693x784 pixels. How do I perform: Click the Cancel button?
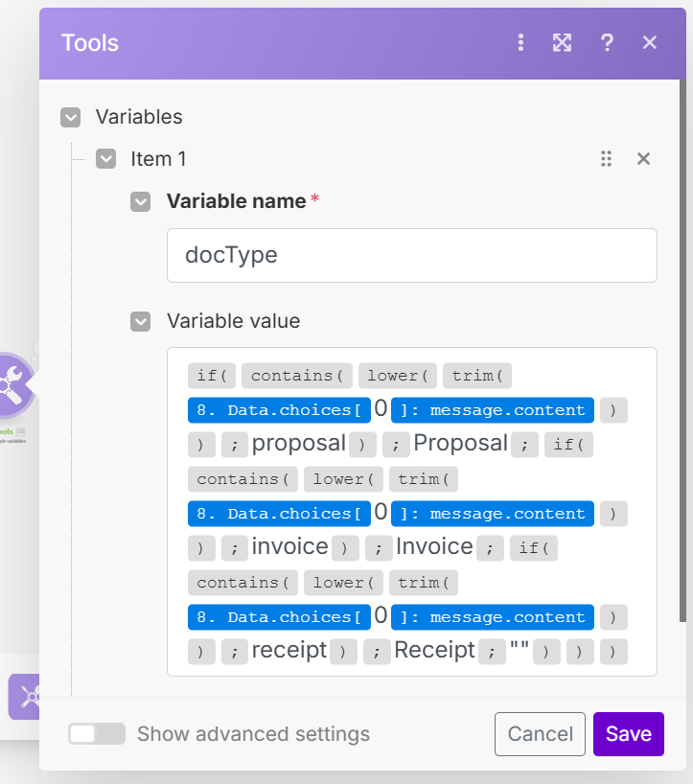pos(540,734)
